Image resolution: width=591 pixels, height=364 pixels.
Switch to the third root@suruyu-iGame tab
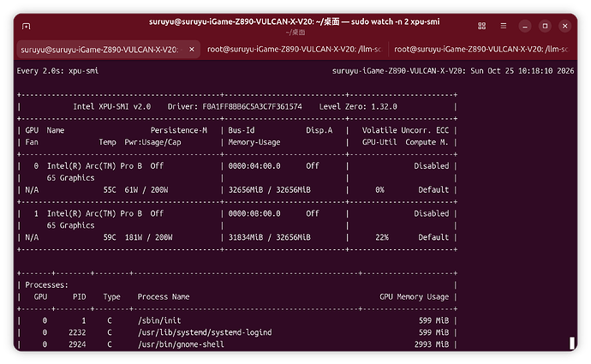(x=481, y=50)
